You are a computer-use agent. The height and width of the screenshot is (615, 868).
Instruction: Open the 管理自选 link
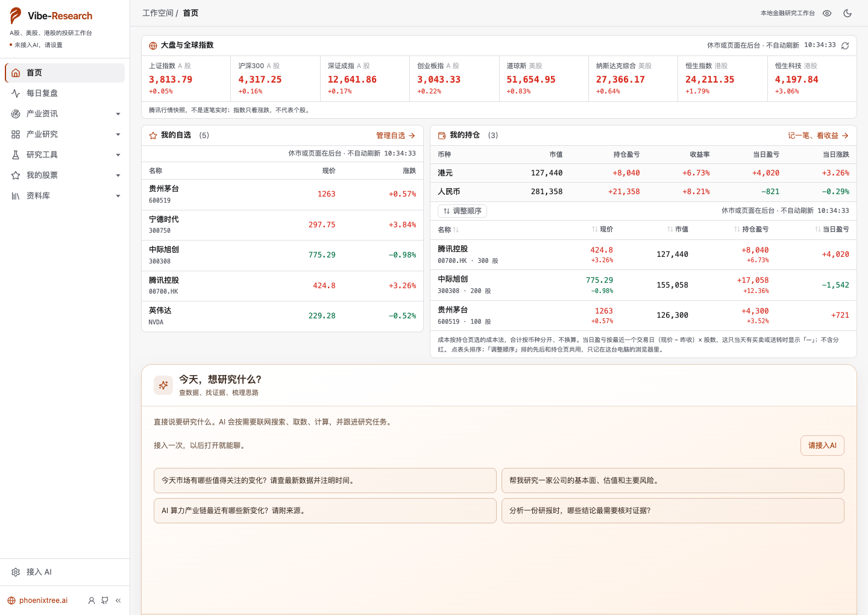(396, 136)
